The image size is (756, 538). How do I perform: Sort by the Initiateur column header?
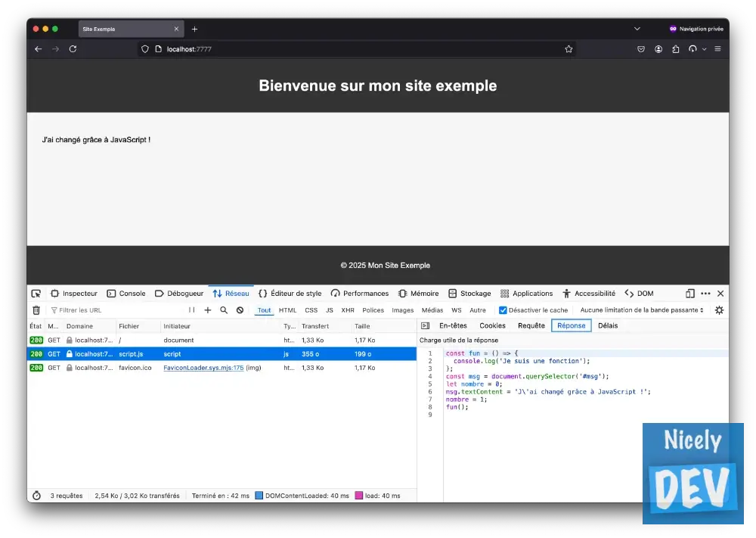pos(220,326)
